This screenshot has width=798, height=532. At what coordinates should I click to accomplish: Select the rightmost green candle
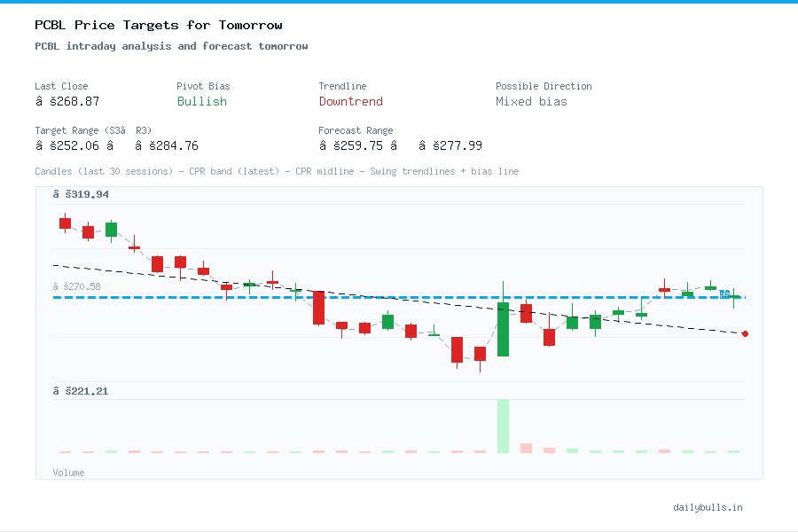732,298
